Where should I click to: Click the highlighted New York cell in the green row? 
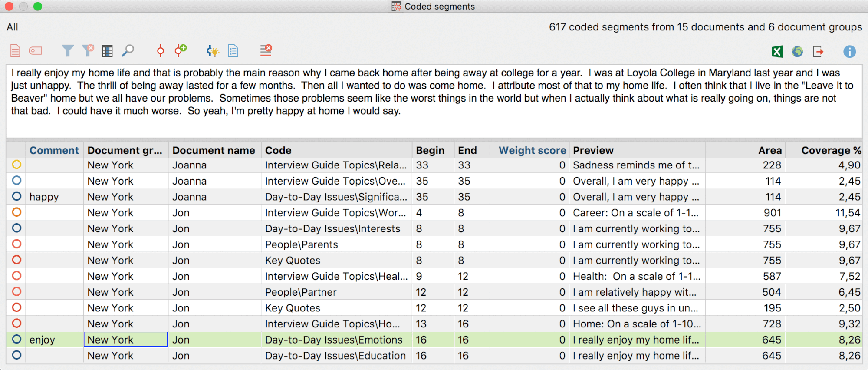tap(126, 340)
